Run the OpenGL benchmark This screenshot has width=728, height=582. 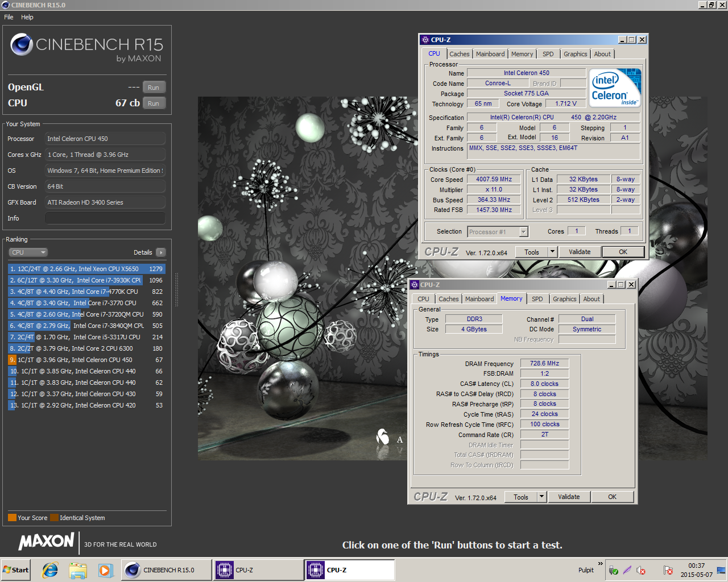pyautogui.click(x=154, y=88)
